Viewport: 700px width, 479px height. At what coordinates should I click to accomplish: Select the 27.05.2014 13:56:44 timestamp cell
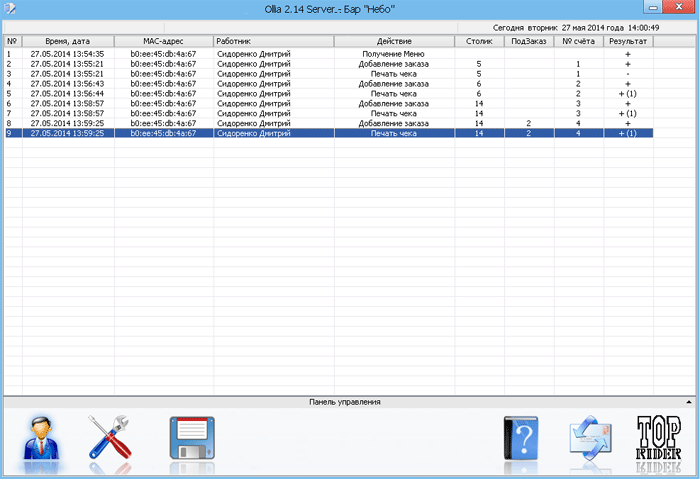pyautogui.click(x=67, y=94)
